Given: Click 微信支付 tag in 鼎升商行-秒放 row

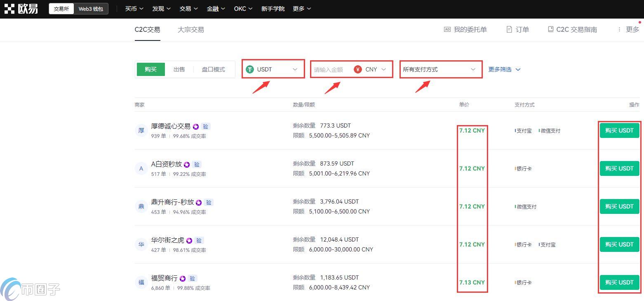Looking at the screenshot, I should pos(526,206).
